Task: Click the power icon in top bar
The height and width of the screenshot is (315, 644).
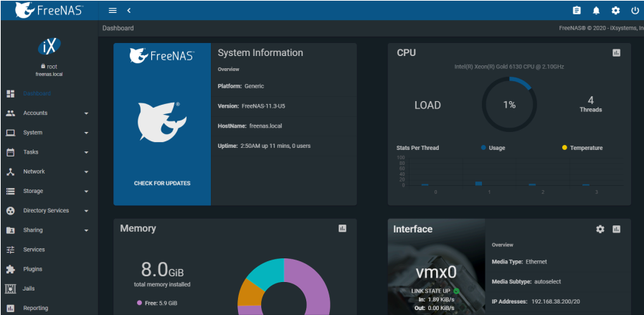Action: (x=635, y=11)
